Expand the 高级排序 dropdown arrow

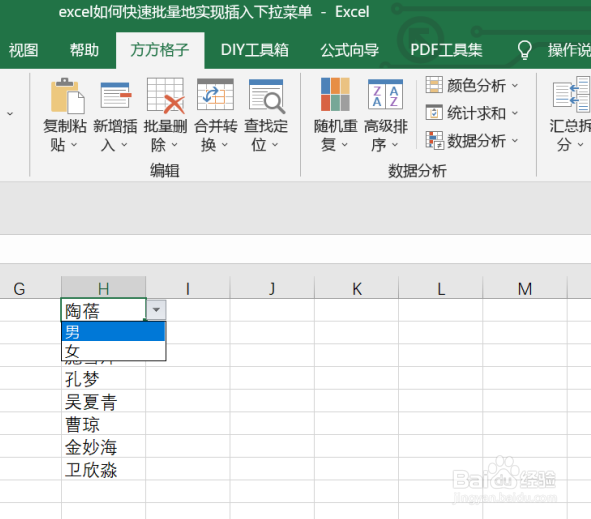[x=395, y=145]
